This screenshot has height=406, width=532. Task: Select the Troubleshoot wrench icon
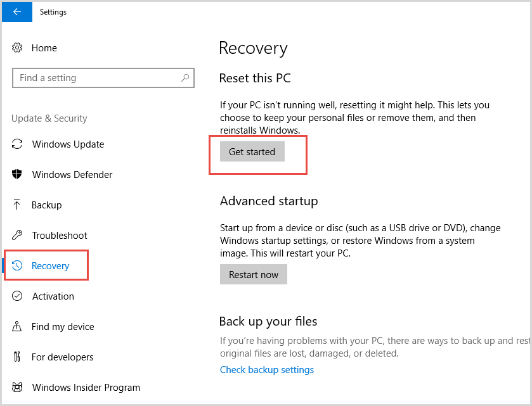click(18, 236)
